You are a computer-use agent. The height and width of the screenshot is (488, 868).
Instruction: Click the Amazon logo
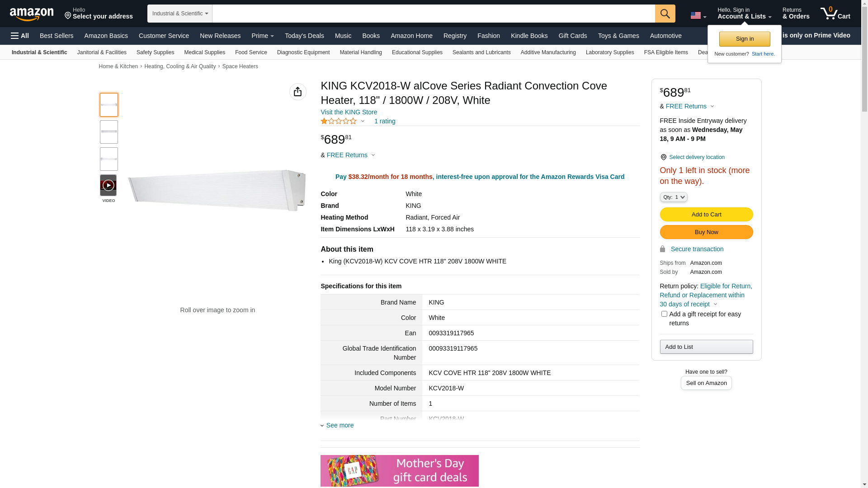pos(32,14)
